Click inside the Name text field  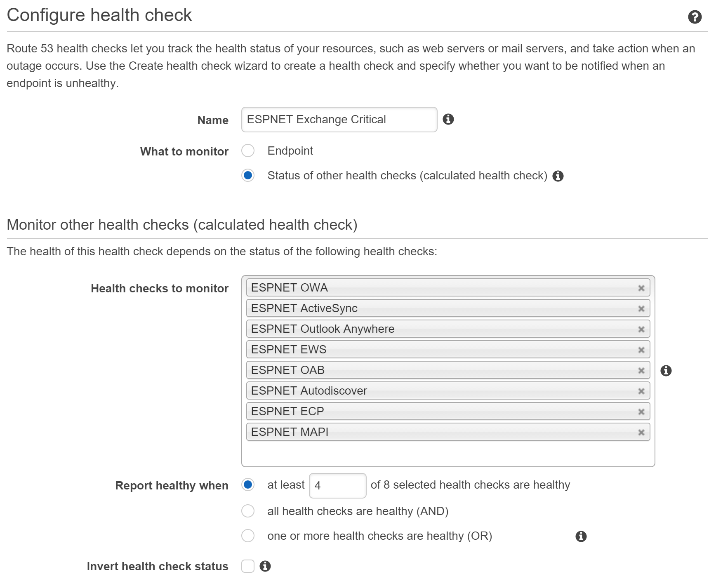[x=338, y=120]
